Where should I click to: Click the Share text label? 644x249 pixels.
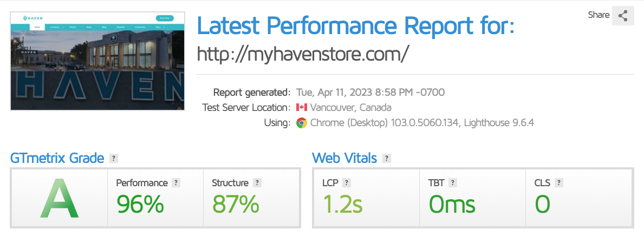(x=599, y=15)
